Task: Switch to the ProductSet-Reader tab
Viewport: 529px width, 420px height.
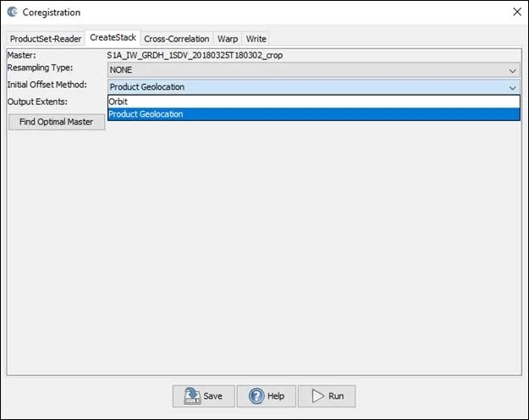Action: pyautogui.click(x=46, y=39)
